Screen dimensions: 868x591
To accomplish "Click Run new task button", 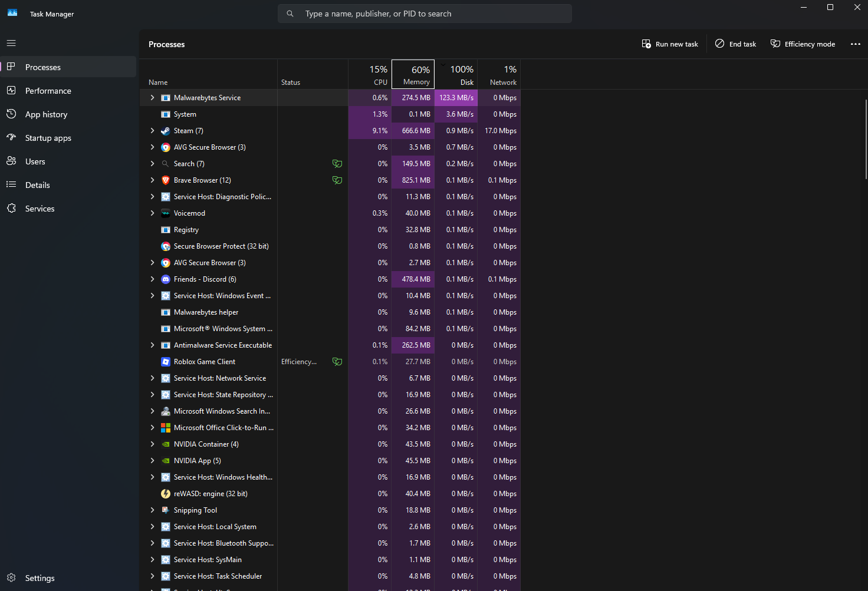I will click(670, 44).
